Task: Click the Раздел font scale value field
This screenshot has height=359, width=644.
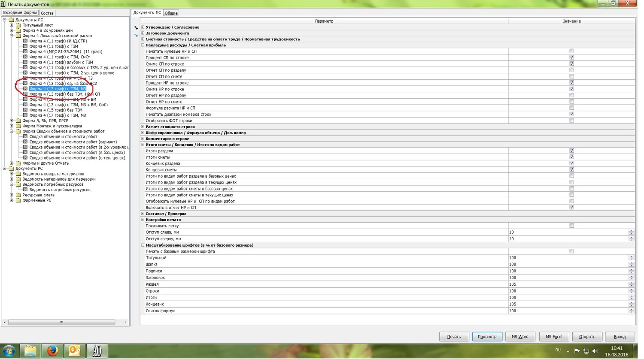Action: pos(568,285)
